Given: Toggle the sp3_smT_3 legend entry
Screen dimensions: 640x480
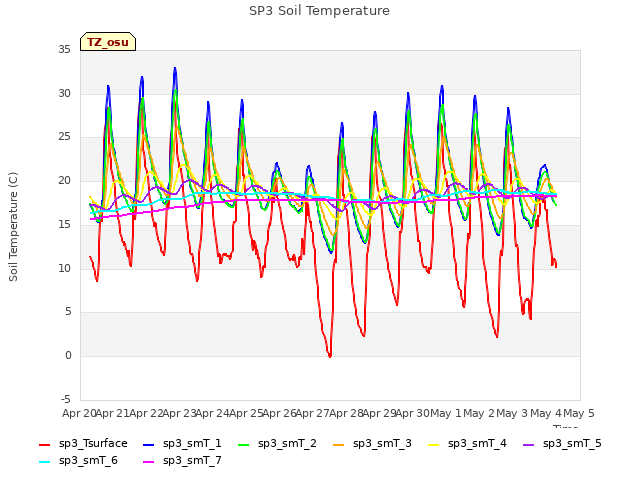Looking at the screenshot, I should (x=372, y=443).
